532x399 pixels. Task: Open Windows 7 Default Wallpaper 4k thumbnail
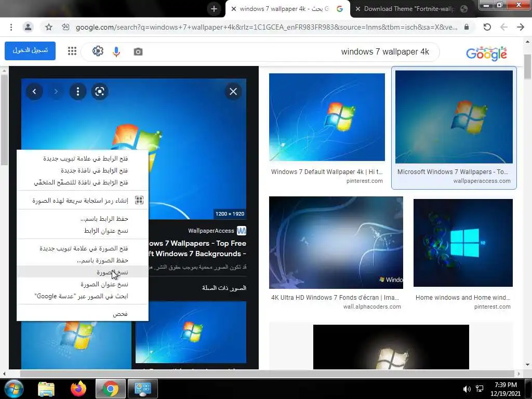click(327, 117)
